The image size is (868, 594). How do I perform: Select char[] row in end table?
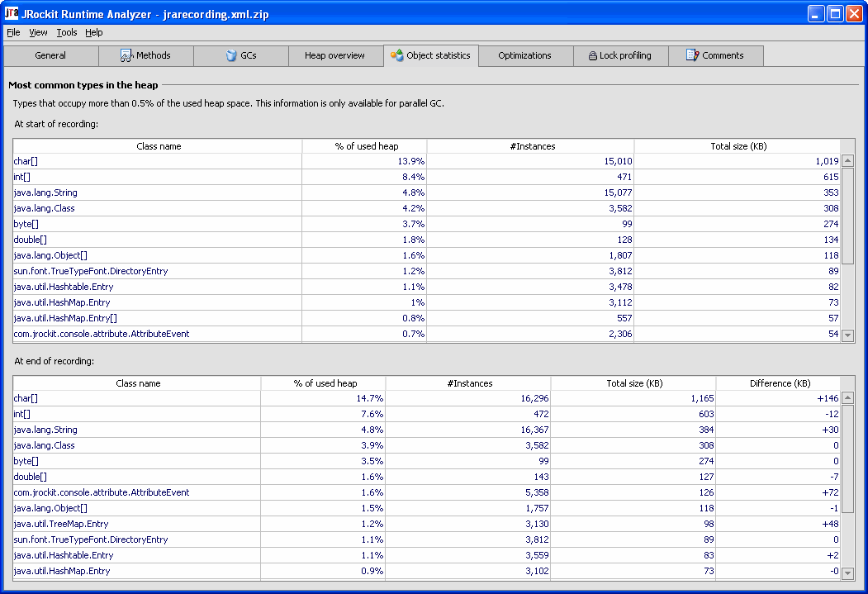tap(427, 398)
